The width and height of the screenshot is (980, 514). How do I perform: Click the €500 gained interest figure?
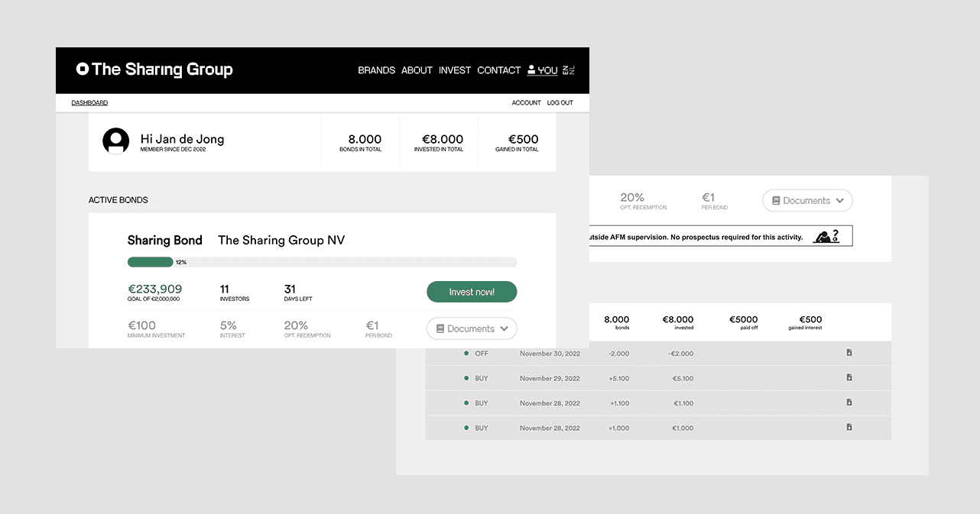coord(810,320)
